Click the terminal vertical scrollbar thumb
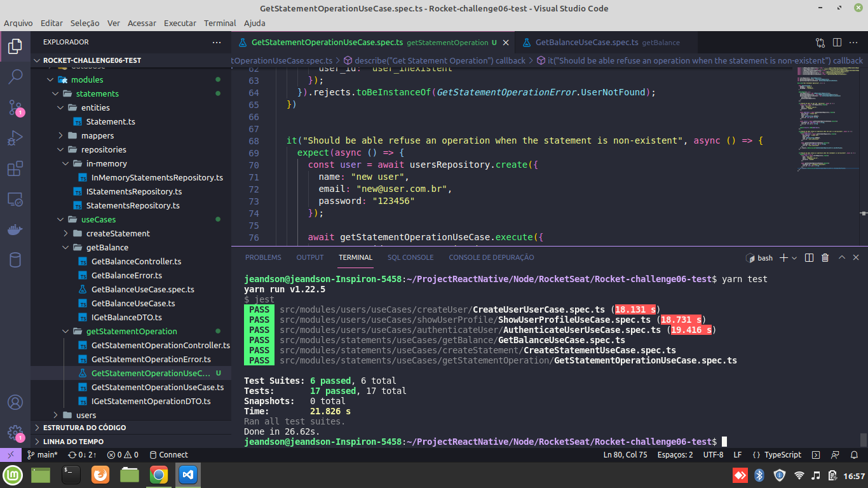The width and height of the screenshot is (868, 488). 863,440
